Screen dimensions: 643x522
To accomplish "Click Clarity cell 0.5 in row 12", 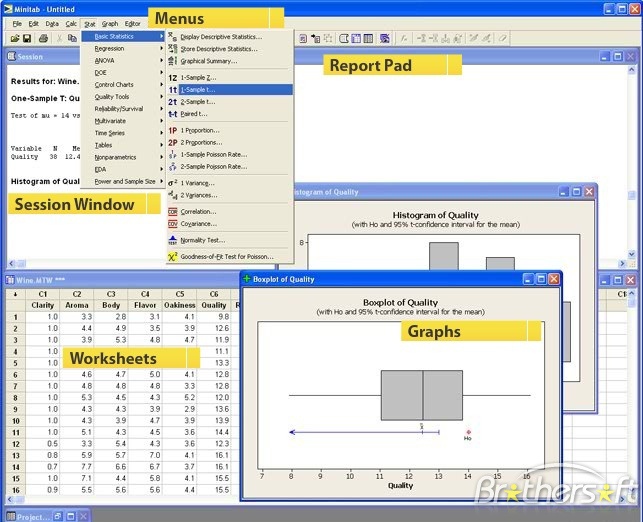I will [43, 444].
